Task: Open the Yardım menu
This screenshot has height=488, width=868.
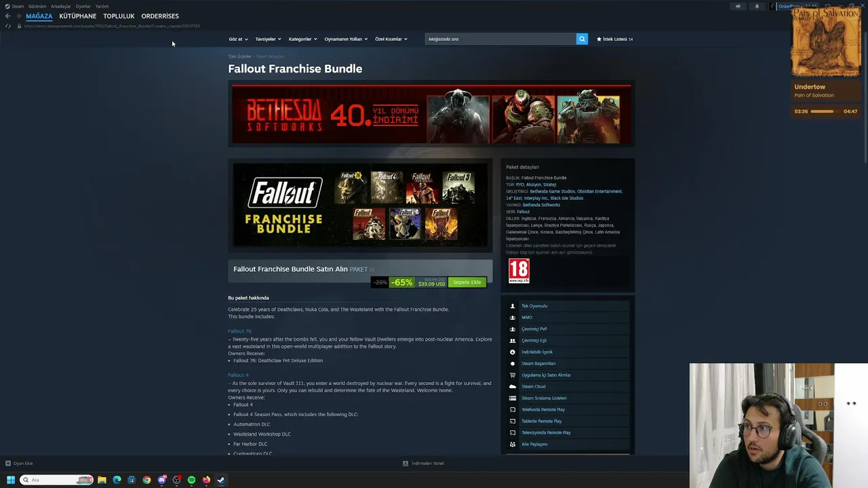Action: 102,6
